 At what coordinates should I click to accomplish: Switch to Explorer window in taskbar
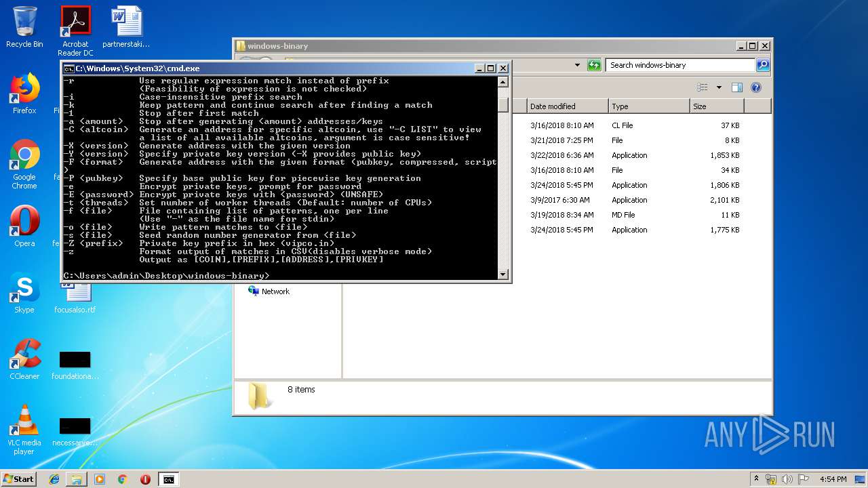(77, 479)
